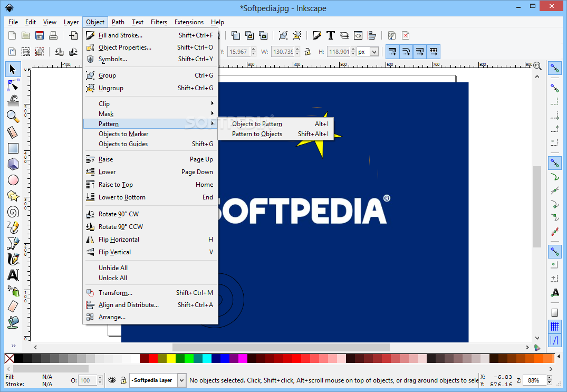The width and height of the screenshot is (567, 392).
Task: Select the Text tool in toolbox
Action: click(13, 275)
